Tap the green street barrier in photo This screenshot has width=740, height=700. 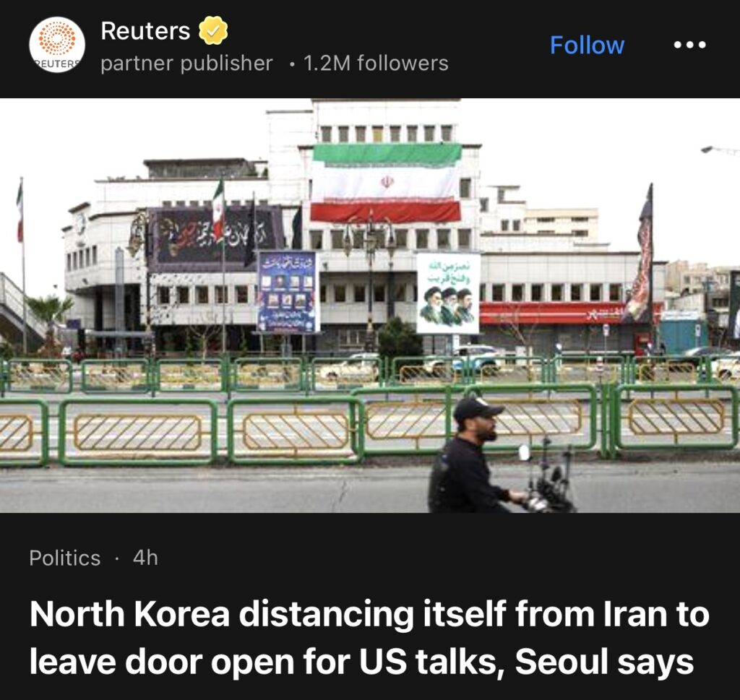pyautogui.click(x=370, y=425)
